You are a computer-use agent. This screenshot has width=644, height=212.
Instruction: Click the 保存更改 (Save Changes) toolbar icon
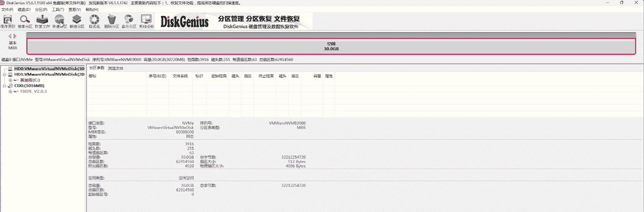(8, 20)
